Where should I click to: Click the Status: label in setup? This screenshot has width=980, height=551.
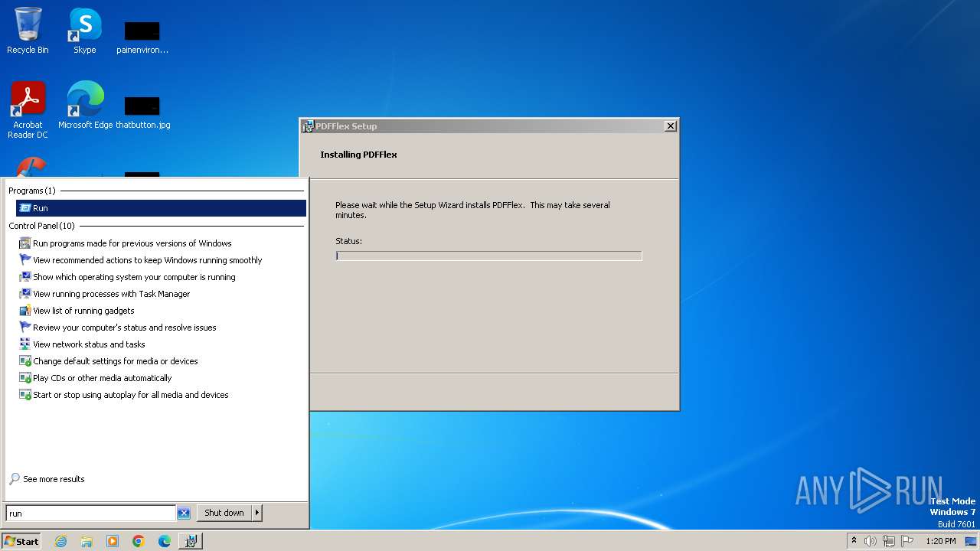click(x=348, y=241)
